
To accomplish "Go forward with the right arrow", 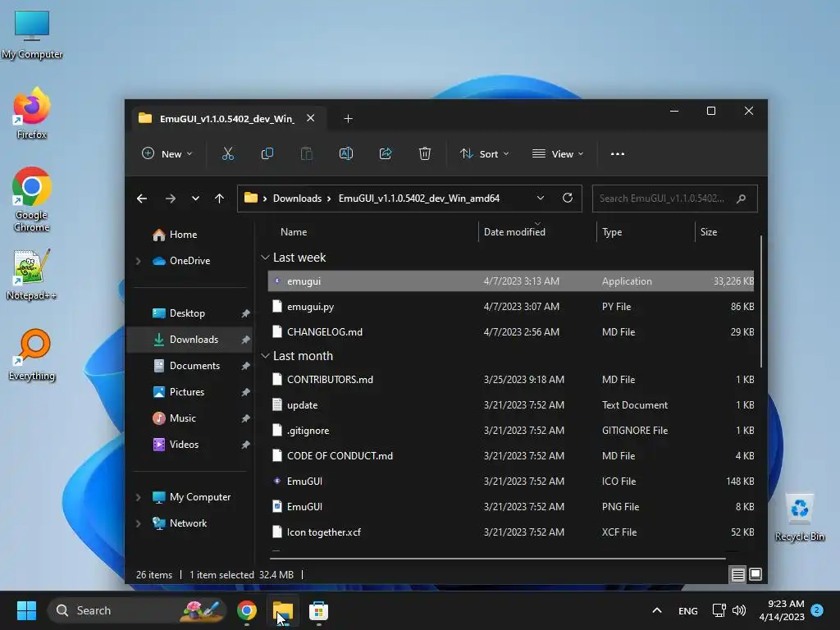I will click(171, 199).
